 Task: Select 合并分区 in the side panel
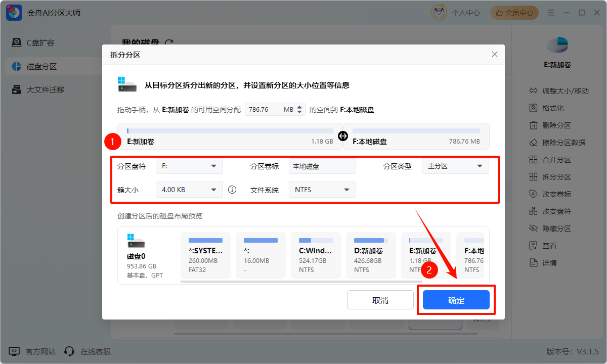(x=556, y=160)
